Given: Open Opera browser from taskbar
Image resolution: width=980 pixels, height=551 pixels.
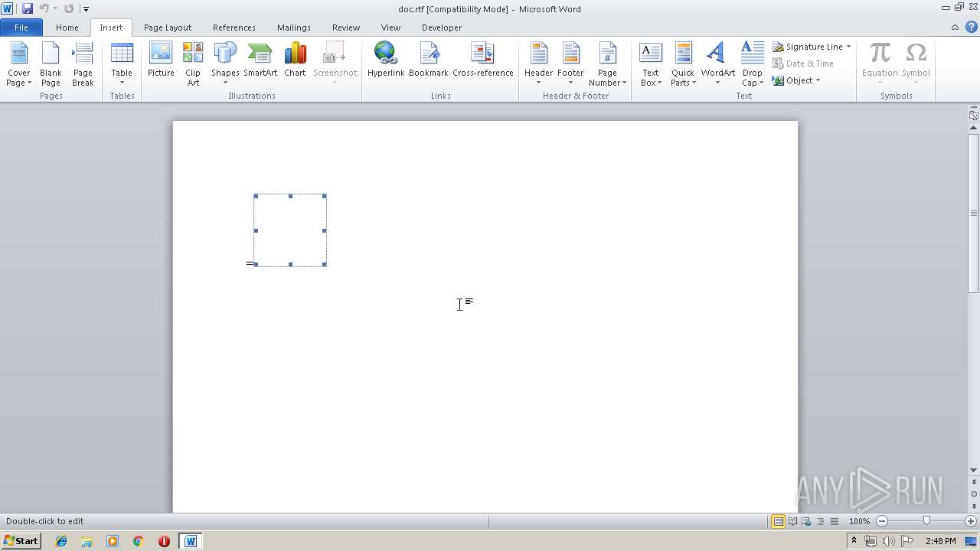Looking at the screenshot, I should (164, 541).
